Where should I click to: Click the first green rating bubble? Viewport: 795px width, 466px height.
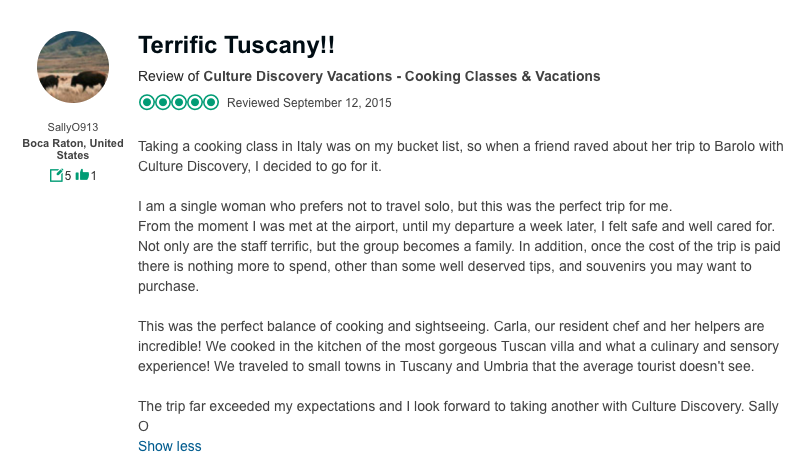147,102
